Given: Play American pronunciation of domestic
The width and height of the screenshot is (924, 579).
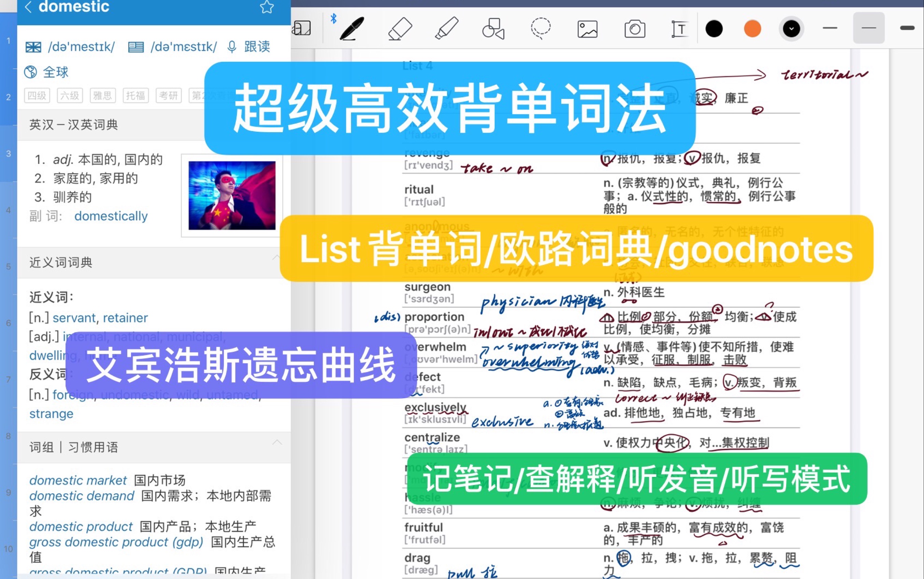Looking at the screenshot, I should (136, 47).
